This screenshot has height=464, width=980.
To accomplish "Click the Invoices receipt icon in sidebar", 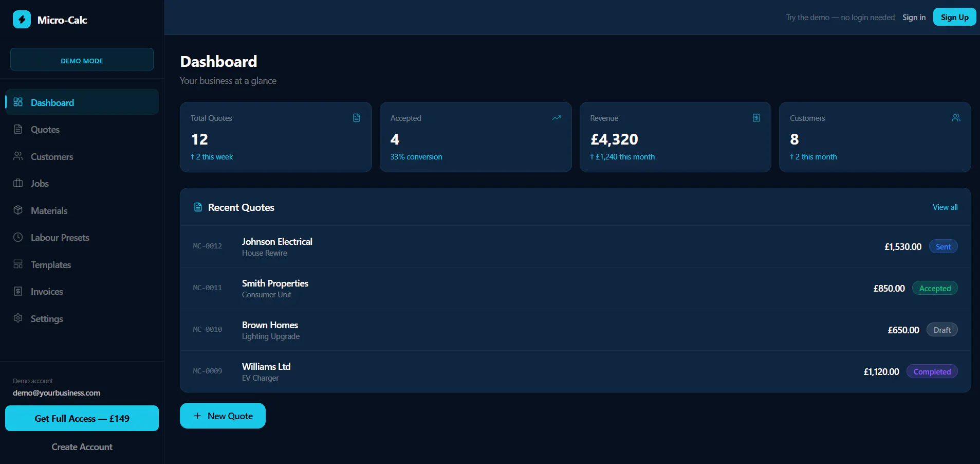I will [x=18, y=291].
